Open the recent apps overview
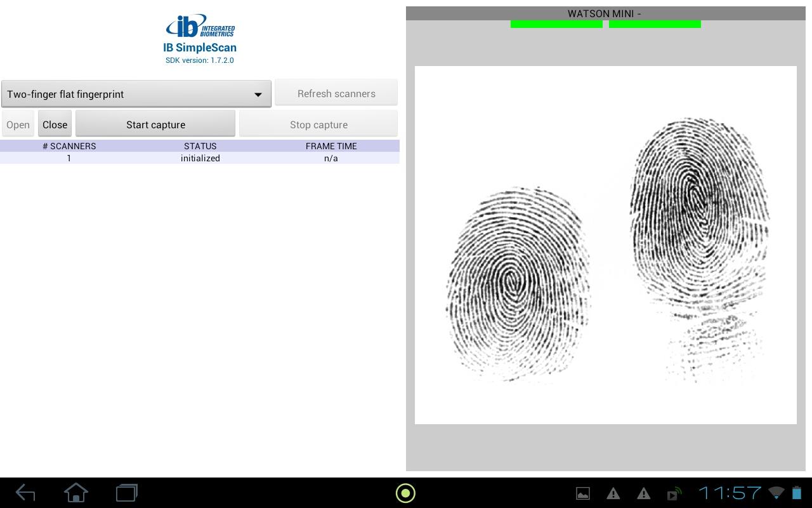 point(127,493)
